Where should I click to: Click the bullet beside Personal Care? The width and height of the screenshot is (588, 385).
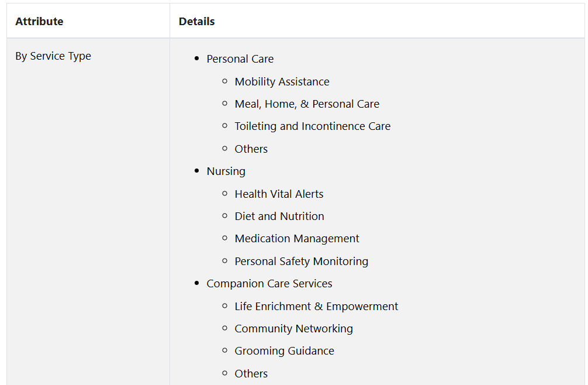pyautogui.click(x=197, y=59)
